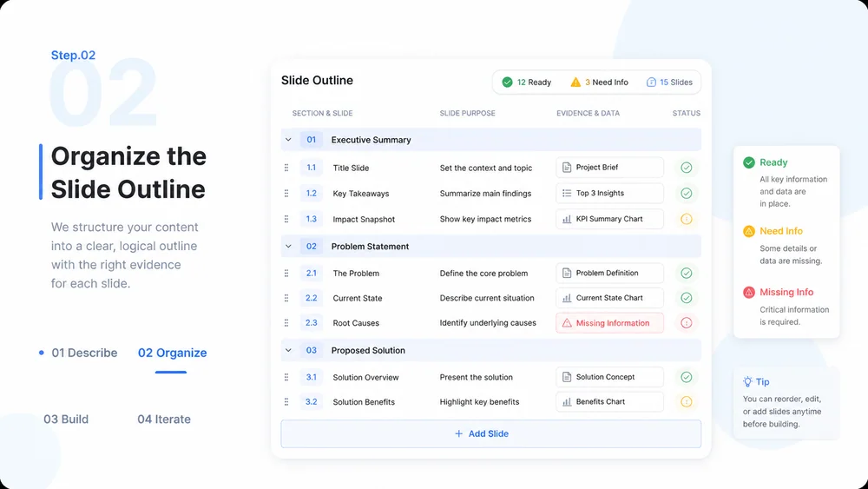Viewport: 868px width, 489px height.
Task: Click missing-info red status for Root Causes
Action: click(x=687, y=323)
